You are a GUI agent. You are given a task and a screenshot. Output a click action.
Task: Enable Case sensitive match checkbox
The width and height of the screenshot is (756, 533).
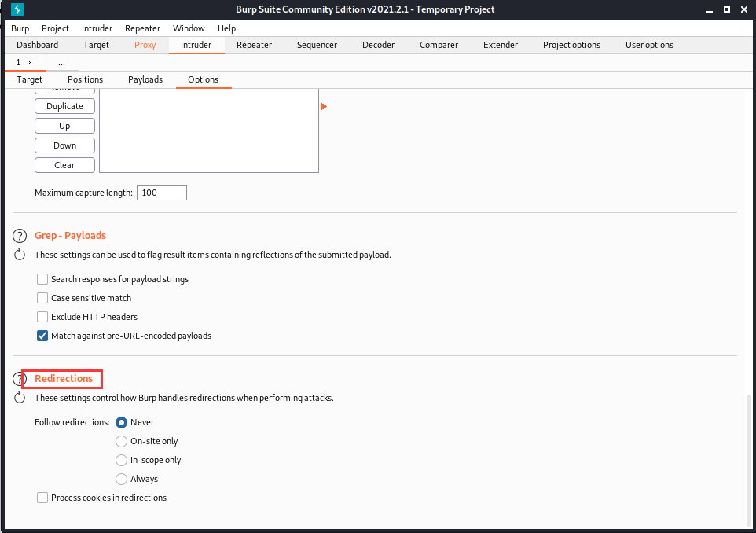point(42,298)
